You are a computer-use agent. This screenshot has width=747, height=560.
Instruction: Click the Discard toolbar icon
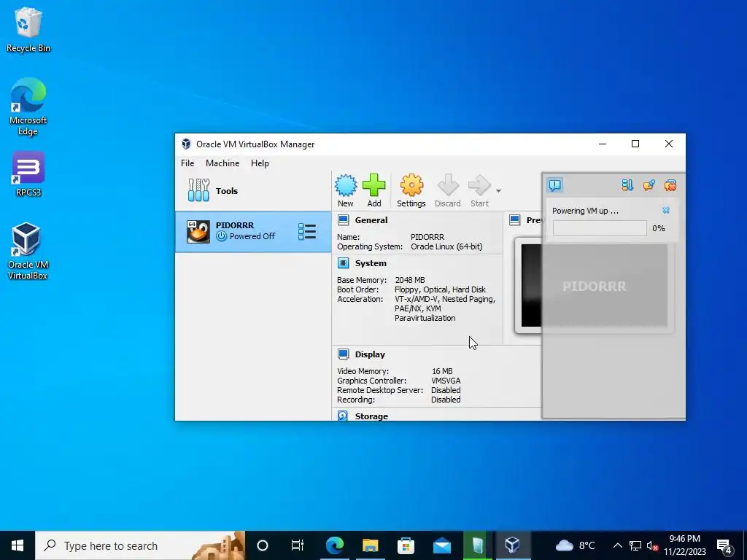click(x=447, y=190)
